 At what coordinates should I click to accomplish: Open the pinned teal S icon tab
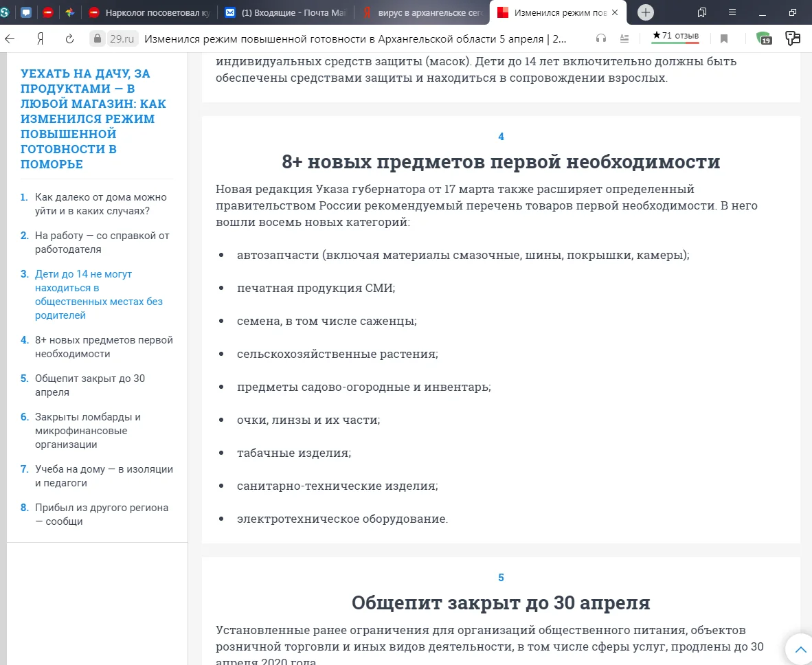5,12
